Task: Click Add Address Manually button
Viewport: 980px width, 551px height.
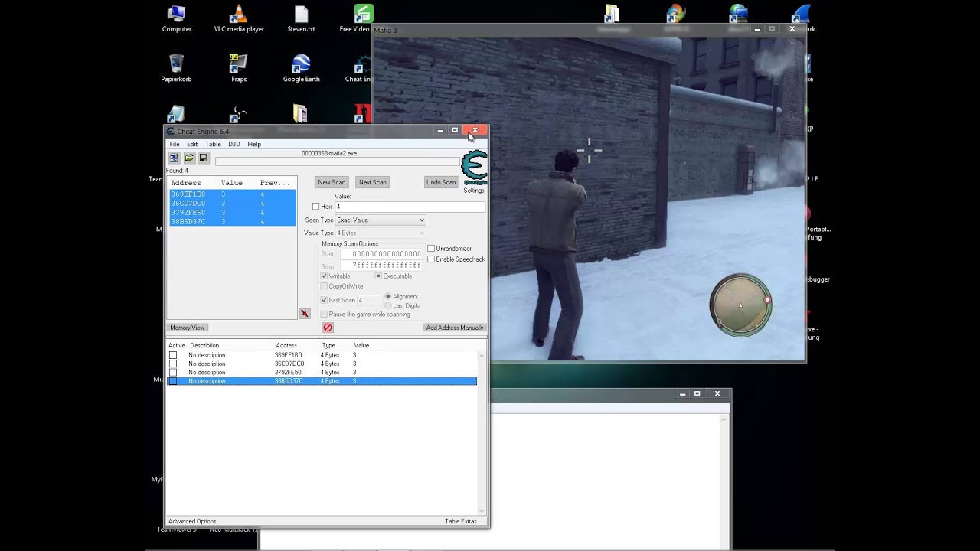Action: (455, 328)
